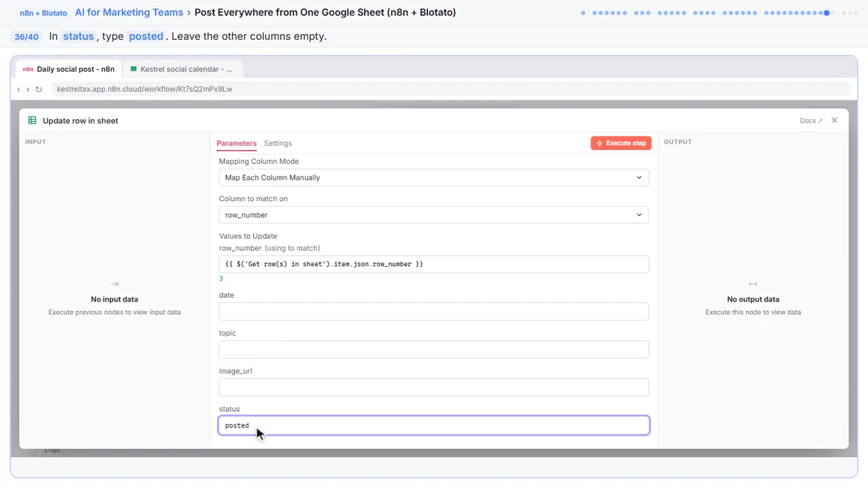Click the image_url input field

coord(433,387)
